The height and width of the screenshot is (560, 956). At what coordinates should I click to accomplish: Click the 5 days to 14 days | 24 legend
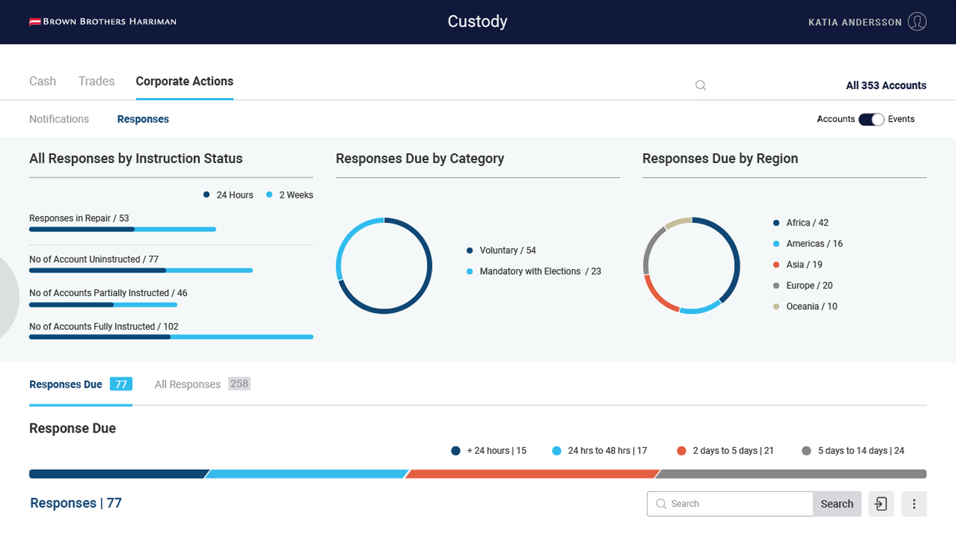[853, 451]
